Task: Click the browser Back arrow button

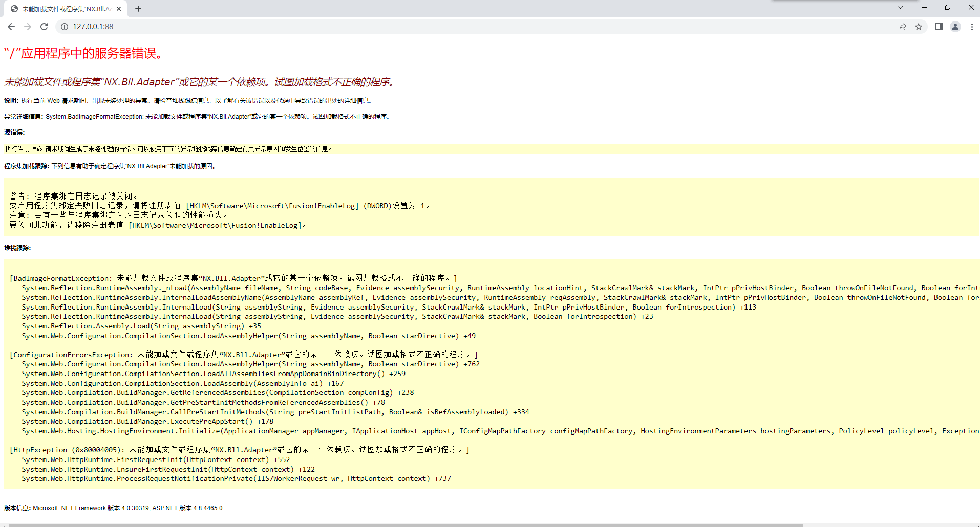Action: click(x=11, y=27)
